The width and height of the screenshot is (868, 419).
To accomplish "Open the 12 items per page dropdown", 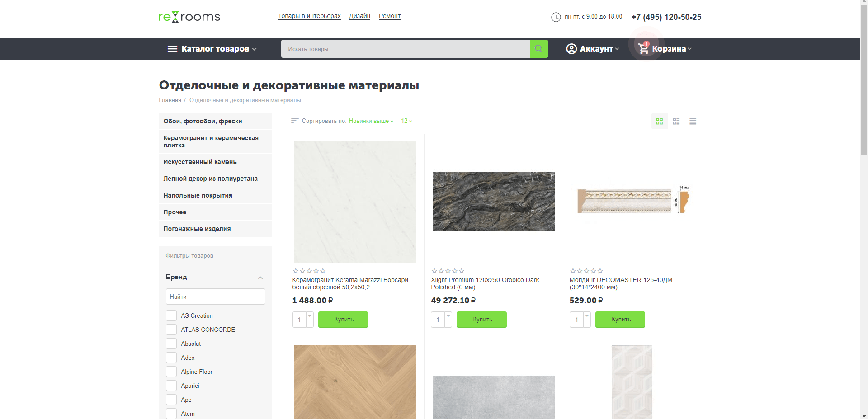I will [x=406, y=121].
